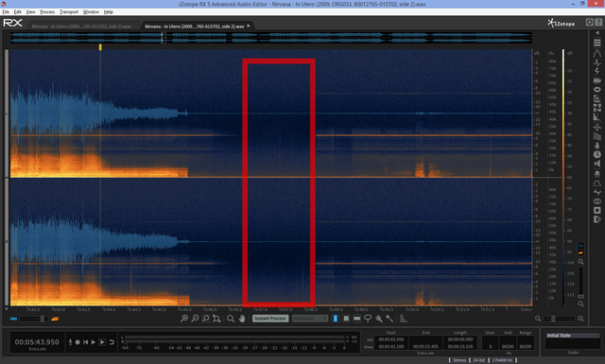605x364 pixels.
Task: Click the zoom out full icon
Action: pos(216,319)
